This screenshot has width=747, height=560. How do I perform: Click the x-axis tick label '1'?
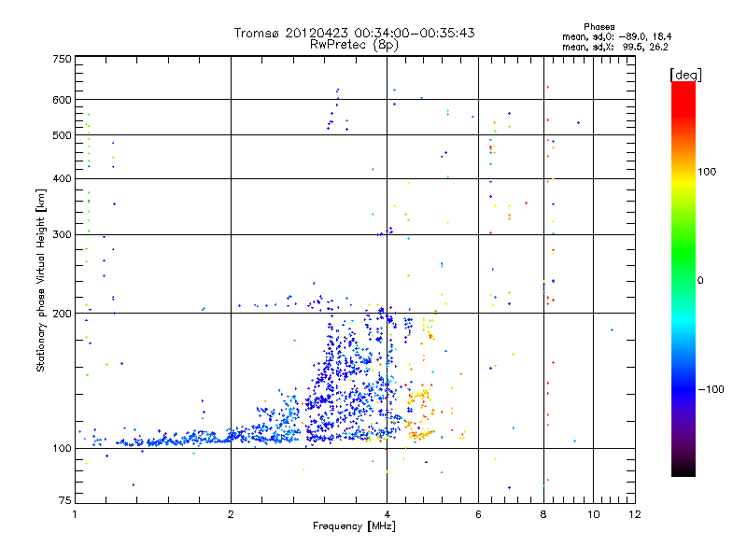pos(75,514)
